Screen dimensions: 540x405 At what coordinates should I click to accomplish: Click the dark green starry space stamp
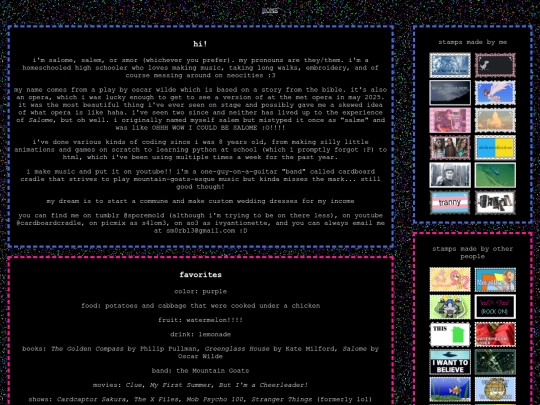pos(495,362)
